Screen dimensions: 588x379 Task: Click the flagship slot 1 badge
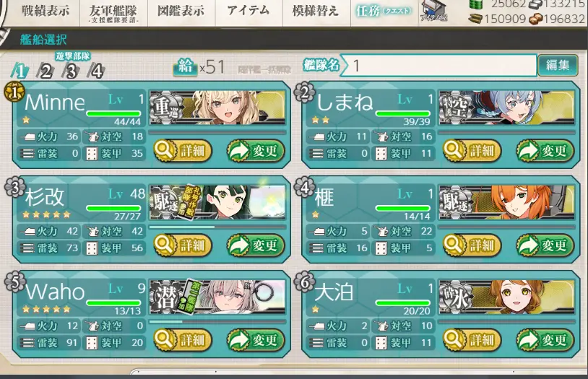[x=14, y=92]
